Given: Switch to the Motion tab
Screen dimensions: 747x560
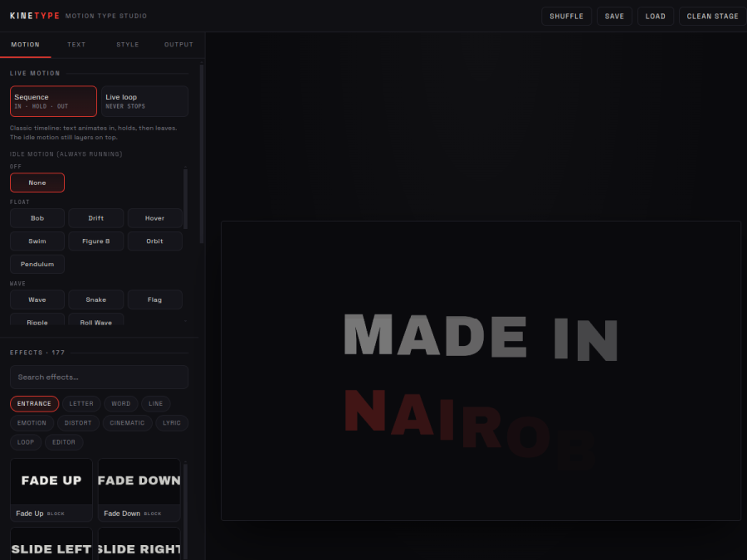Looking at the screenshot, I should click(25, 45).
